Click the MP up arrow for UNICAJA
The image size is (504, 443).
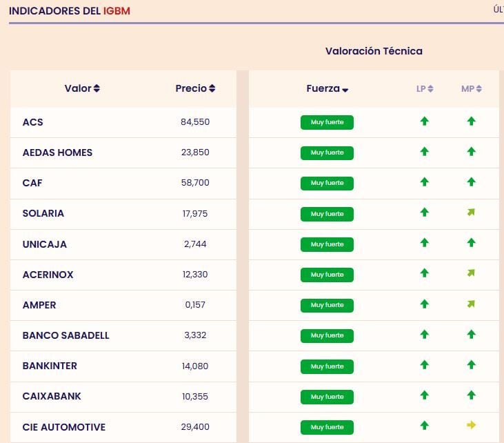coord(471,243)
